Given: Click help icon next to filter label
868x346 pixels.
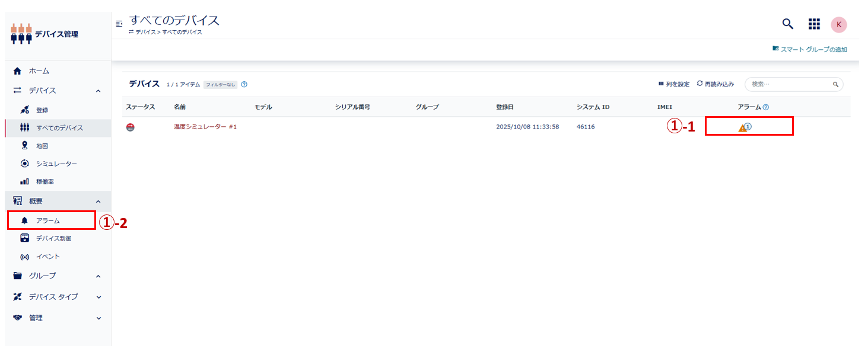Looking at the screenshot, I should [x=244, y=84].
